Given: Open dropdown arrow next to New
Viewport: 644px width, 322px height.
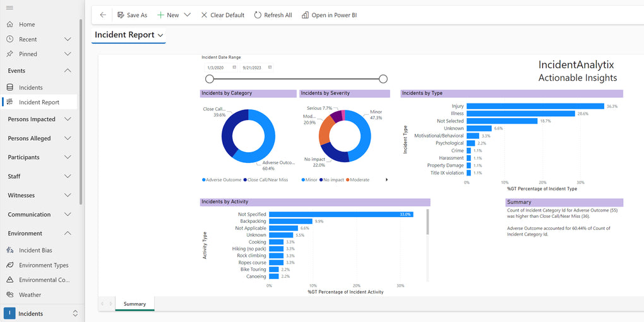Looking at the screenshot, I should coord(188,15).
